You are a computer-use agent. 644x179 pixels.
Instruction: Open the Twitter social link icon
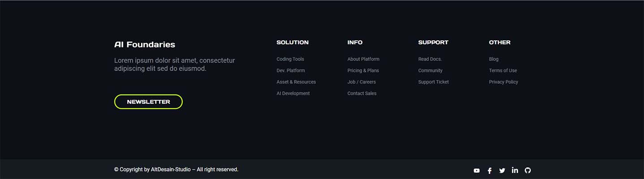[x=502, y=170]
